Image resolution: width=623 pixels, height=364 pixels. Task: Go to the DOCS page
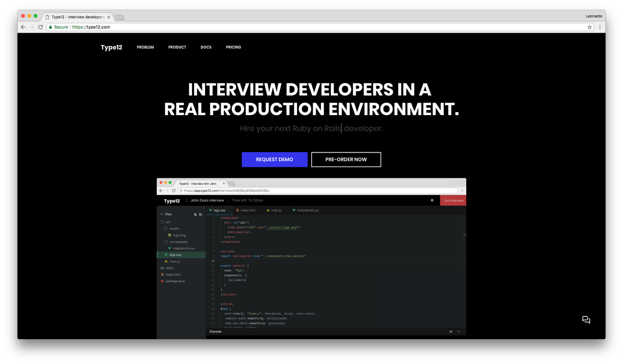(206, 47)
